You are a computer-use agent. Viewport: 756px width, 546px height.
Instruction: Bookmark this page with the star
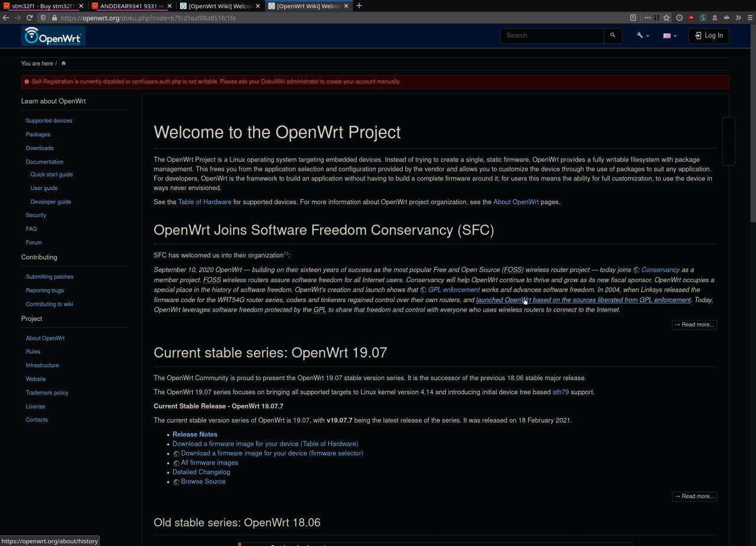click(667, 18)
